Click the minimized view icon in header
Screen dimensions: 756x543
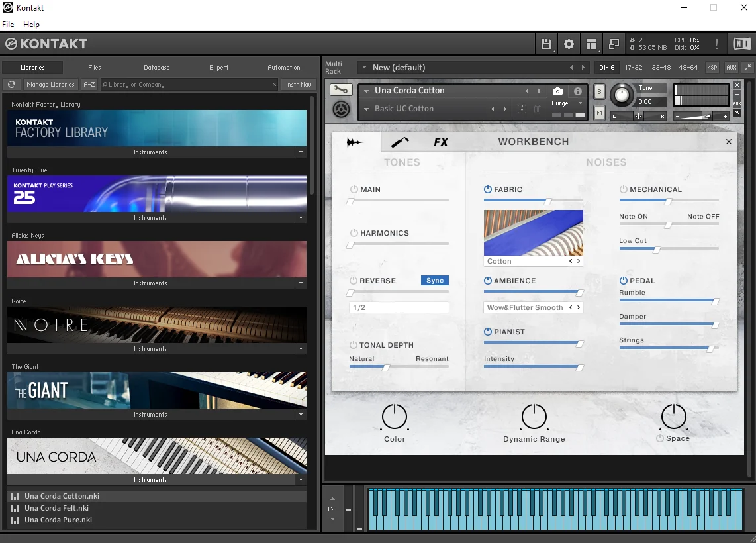[614, 44]
